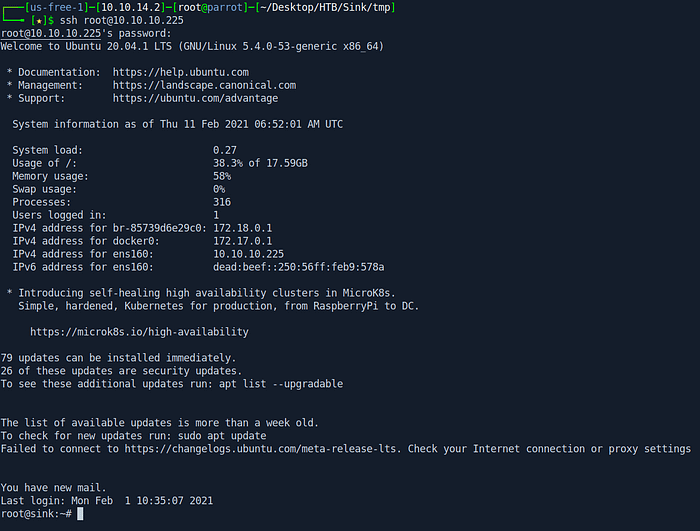This screenshot has width=700, height=531.
Task: Open the microk8s.io/high-availability URL
Action: [139, 332]
